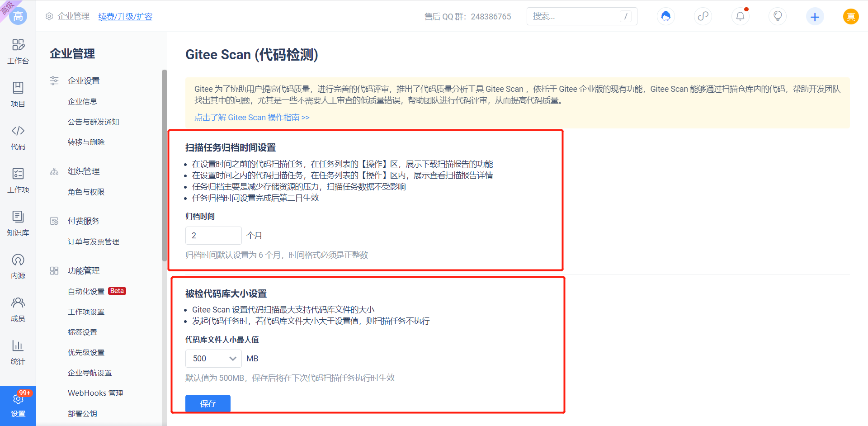Select 订单与发票管理 in sidebar
868x426 pixels.
point(94,241)
